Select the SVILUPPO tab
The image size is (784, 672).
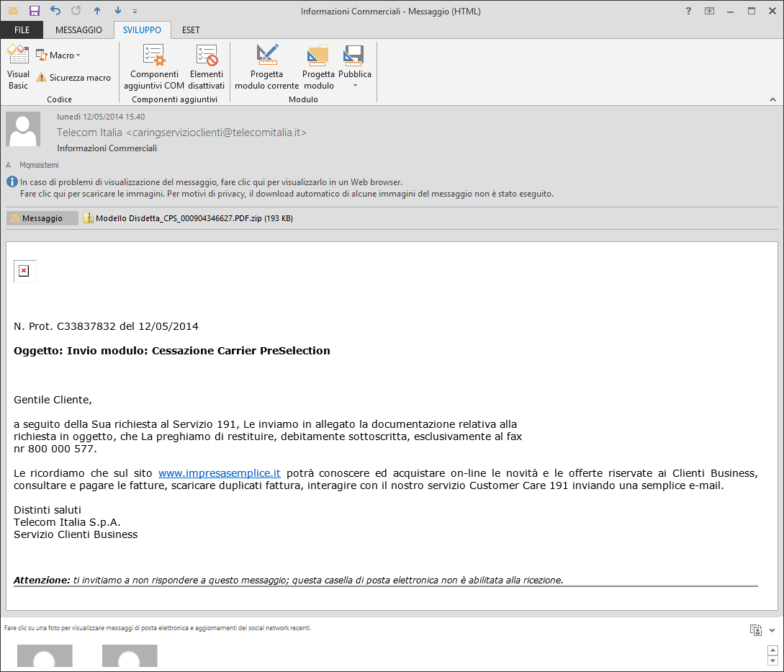click(142, 30)
